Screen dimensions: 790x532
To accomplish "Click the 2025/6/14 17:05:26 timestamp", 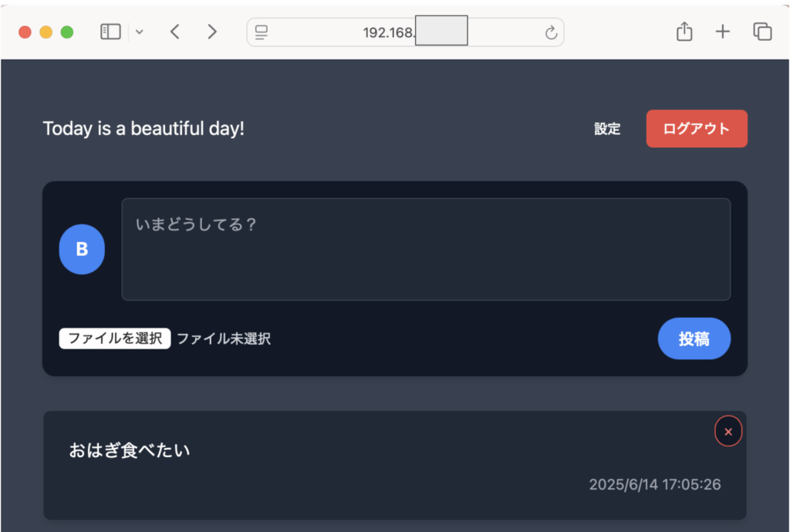I will coord(655,484).
